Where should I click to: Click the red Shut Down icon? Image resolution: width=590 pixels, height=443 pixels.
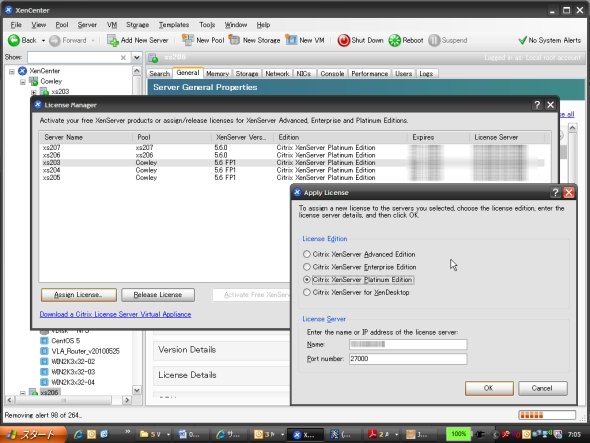coord(344,40)
